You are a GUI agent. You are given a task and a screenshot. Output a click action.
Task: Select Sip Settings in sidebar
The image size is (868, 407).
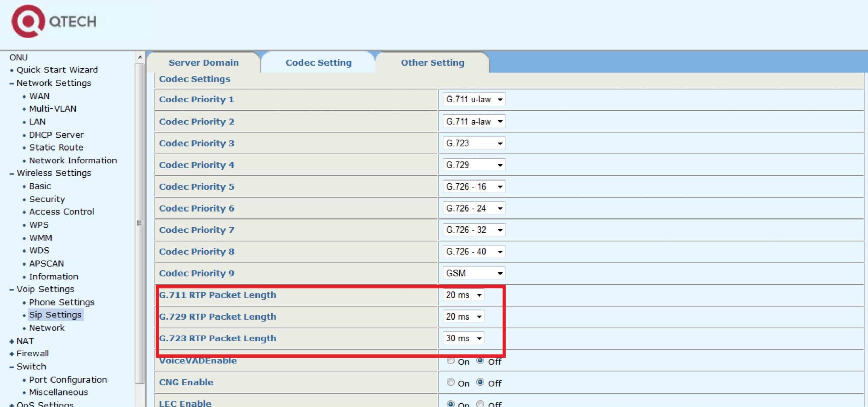pos(55,315)
